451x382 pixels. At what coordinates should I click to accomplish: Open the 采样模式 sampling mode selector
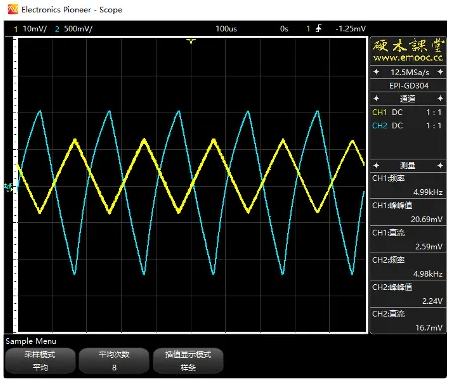40,361
